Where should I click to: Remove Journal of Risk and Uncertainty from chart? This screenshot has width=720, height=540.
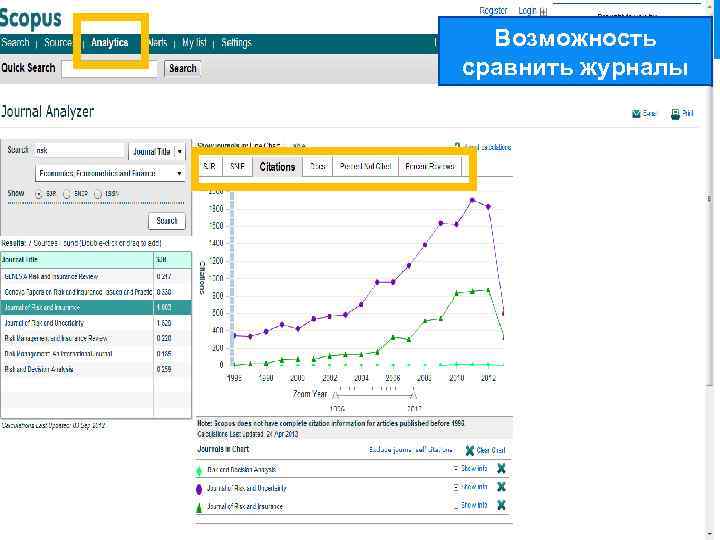[x=501, y=487]
